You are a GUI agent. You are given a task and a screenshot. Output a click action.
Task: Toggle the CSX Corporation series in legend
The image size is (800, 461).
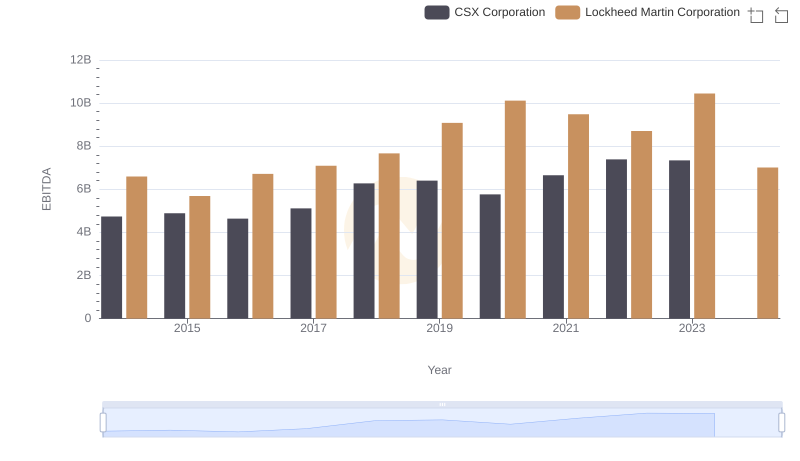[x=485, y=12]
